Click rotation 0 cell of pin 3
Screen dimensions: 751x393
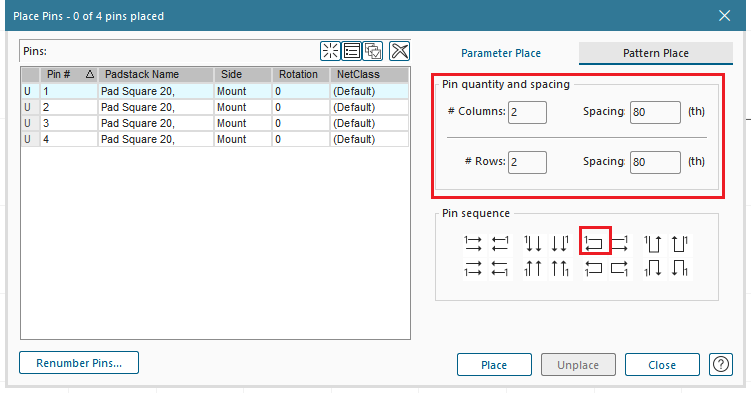point(301,123)
